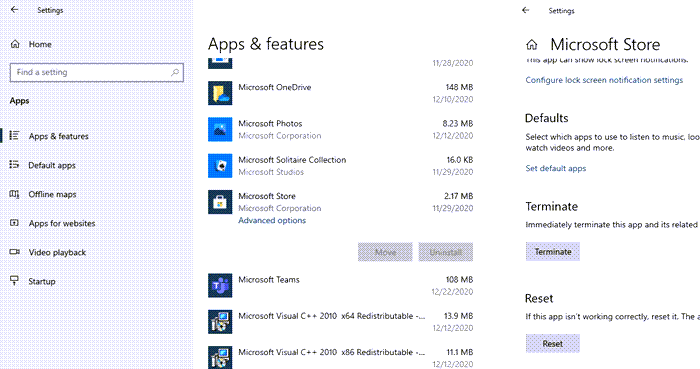Viewport: 700px width, 369px height.
Task: Click the Microsoft Studios publisher text
Action: [x=271, y=172]
